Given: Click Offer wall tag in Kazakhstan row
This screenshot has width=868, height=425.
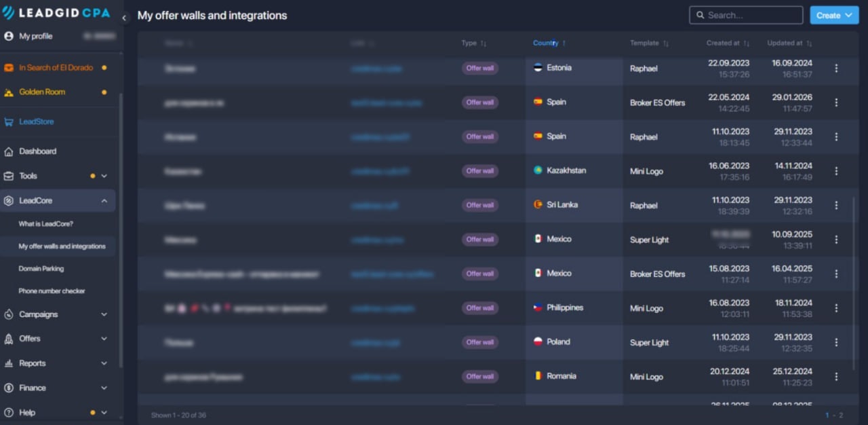Looking at the screenshot, I should tap(480, 171).
